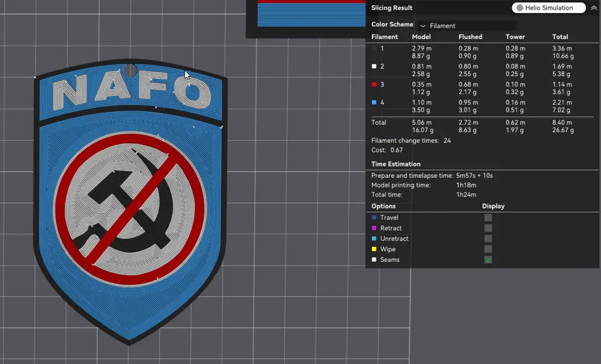This screenshot has height=364, width=601.
Task: Click the Total column header
Action: point(560,37)
